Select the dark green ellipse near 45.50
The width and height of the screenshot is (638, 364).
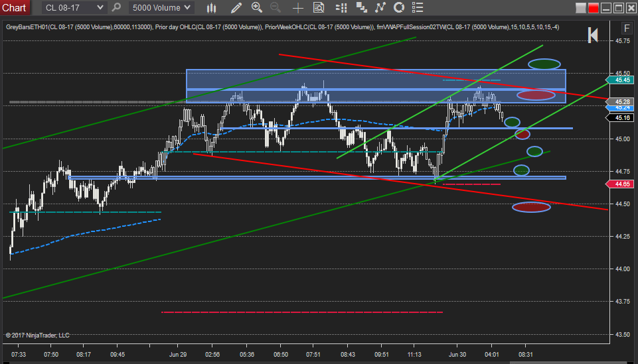point(544,64)
